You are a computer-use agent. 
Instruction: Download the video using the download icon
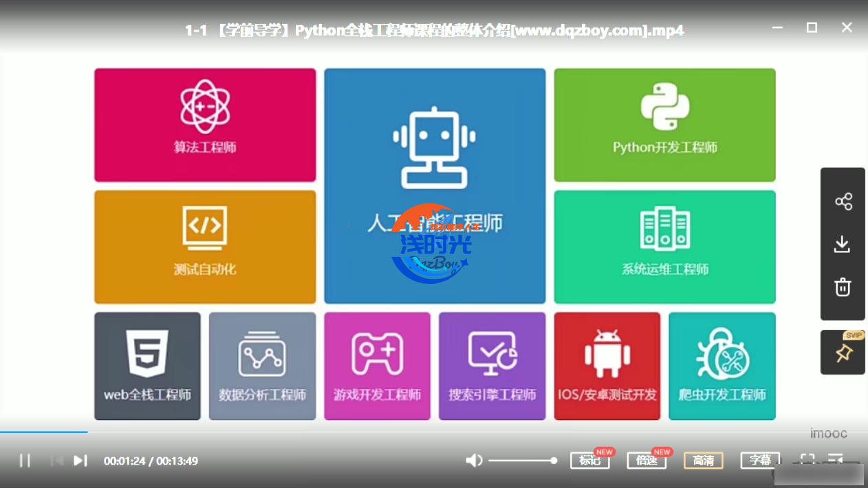[x=843, y=244]
